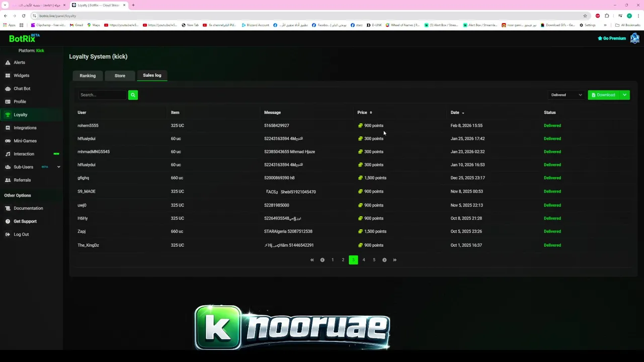The height and width of the screenshot is (362, 644).
Task: Open the user avatar menu
Action: pos(634,38)
